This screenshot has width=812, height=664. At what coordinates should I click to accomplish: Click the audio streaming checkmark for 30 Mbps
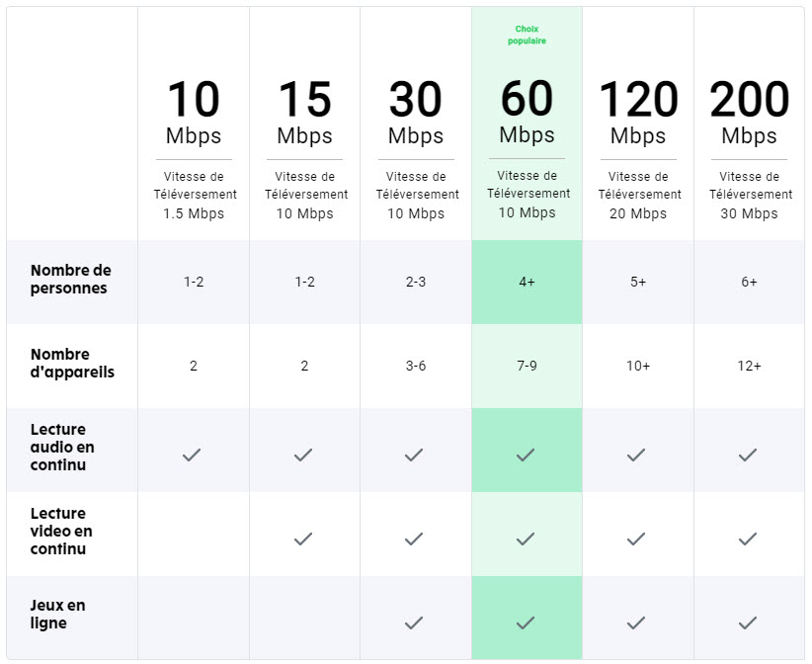click(415, 455)
